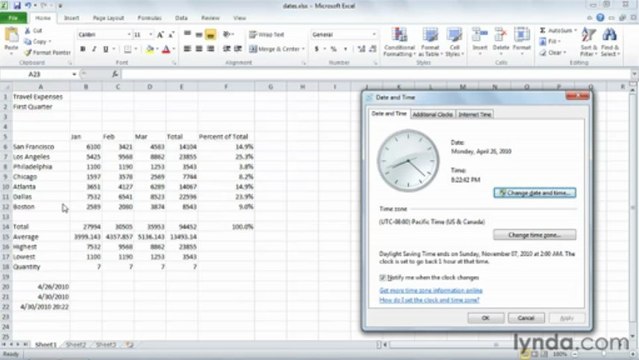Toggle Bottom Align highlighted button
This screenshot has width=639, height=360.
pyautogui.click(x=210, y=35)
